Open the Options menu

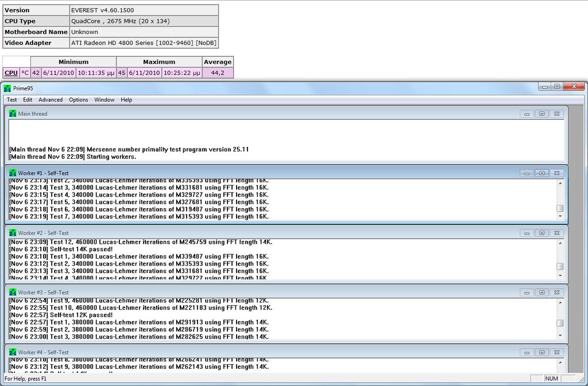point(78,100)
